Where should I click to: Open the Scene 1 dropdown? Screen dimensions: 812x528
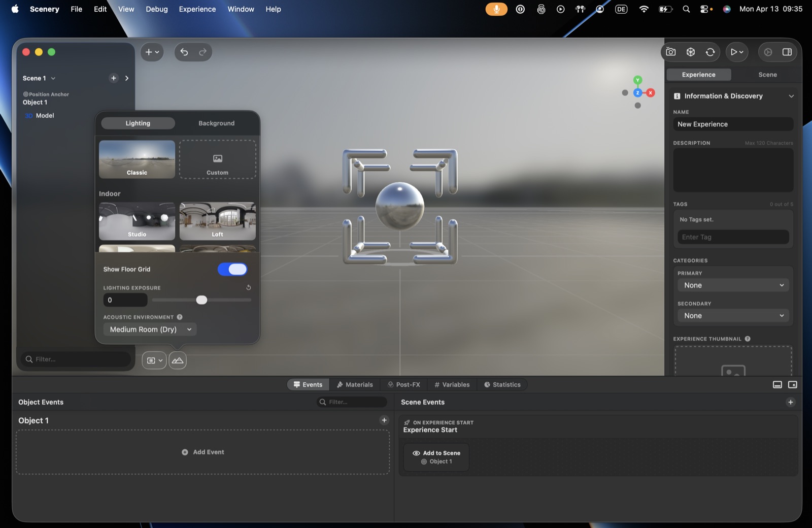pos(39,78)
